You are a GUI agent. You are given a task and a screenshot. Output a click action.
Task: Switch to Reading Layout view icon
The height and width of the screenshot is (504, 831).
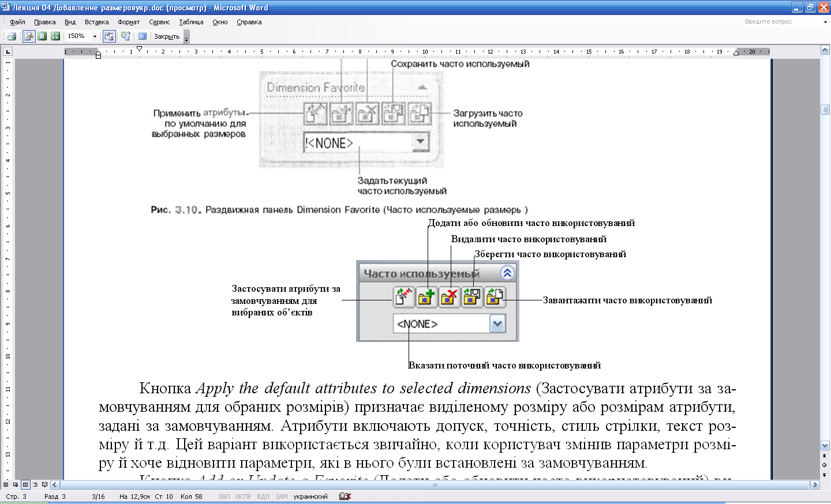(x=44, y=485)
